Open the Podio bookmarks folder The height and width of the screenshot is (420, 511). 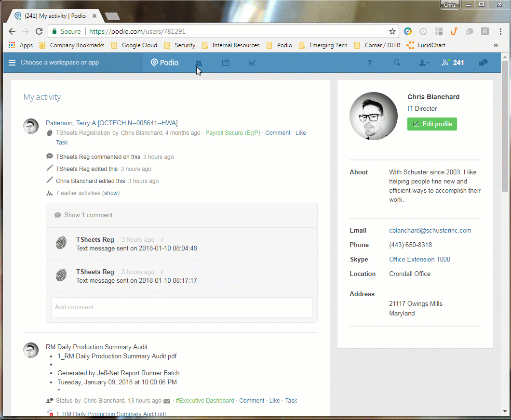click(x=279, y=45)
